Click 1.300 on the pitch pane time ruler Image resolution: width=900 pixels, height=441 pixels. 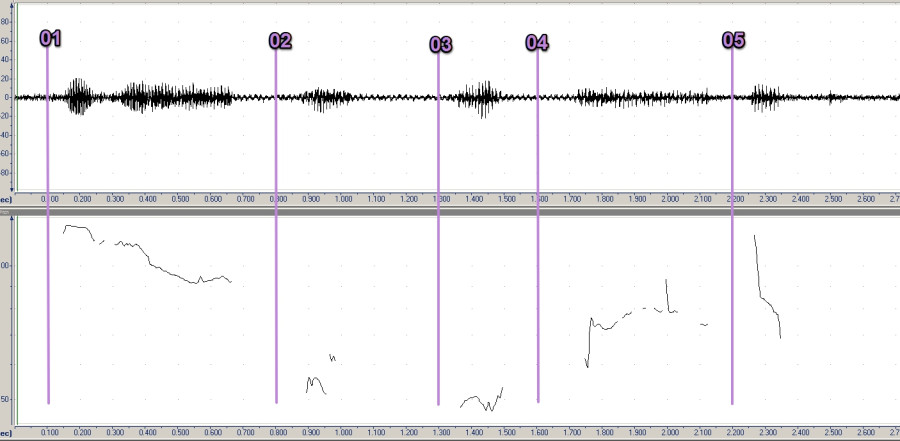[441, 432]
